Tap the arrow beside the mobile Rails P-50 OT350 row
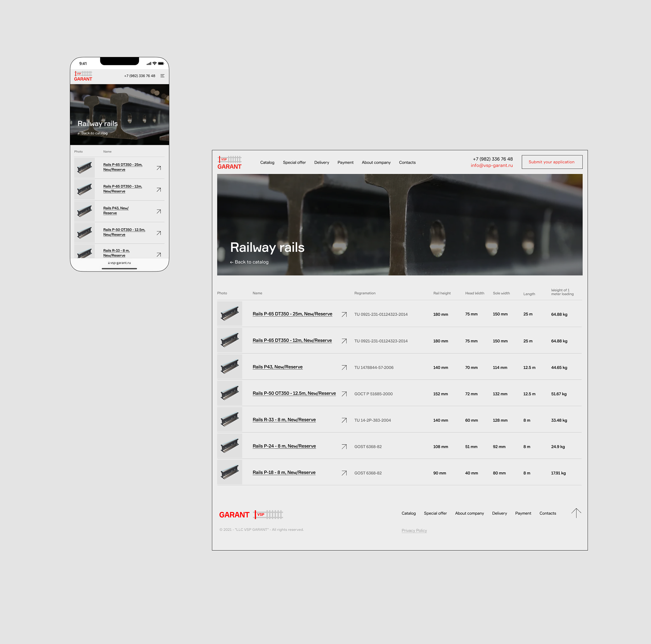Screen dimensions: 651x644 point(159,233)
